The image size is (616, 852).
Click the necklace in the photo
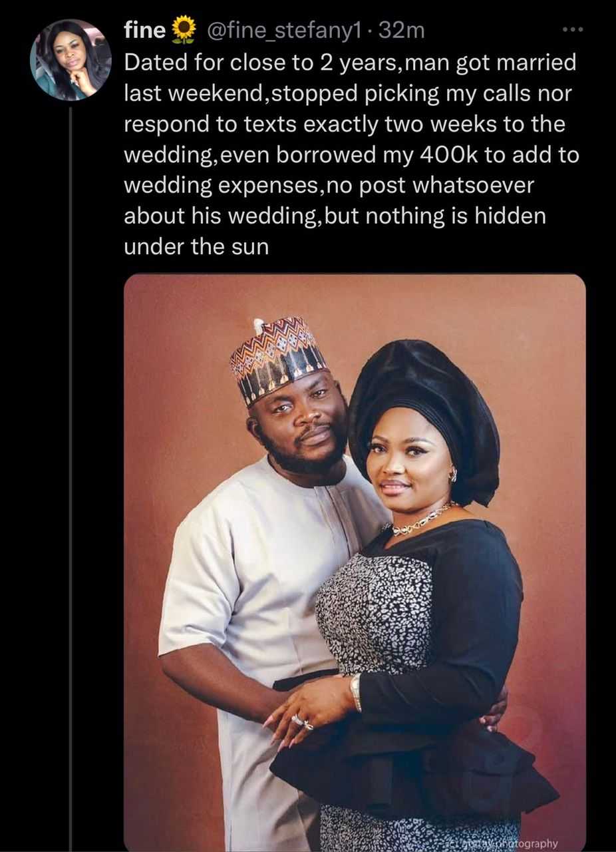(x=420, y=519)
